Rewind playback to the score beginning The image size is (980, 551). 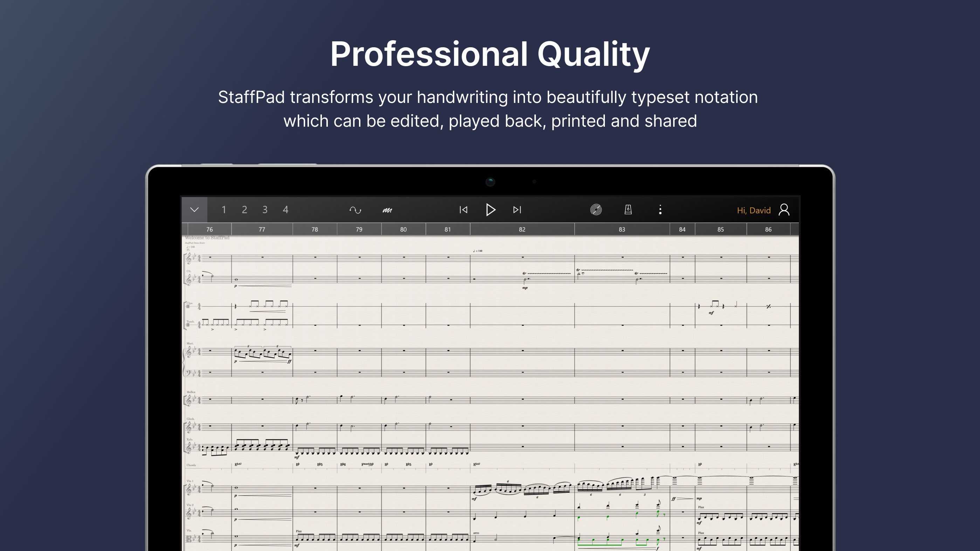coord(463,210)
